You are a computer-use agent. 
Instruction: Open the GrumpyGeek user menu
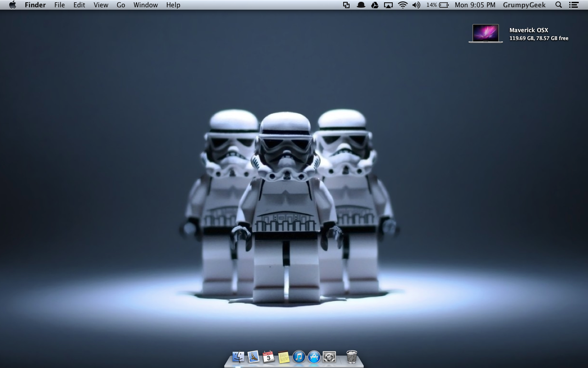(x=524, y=5)
